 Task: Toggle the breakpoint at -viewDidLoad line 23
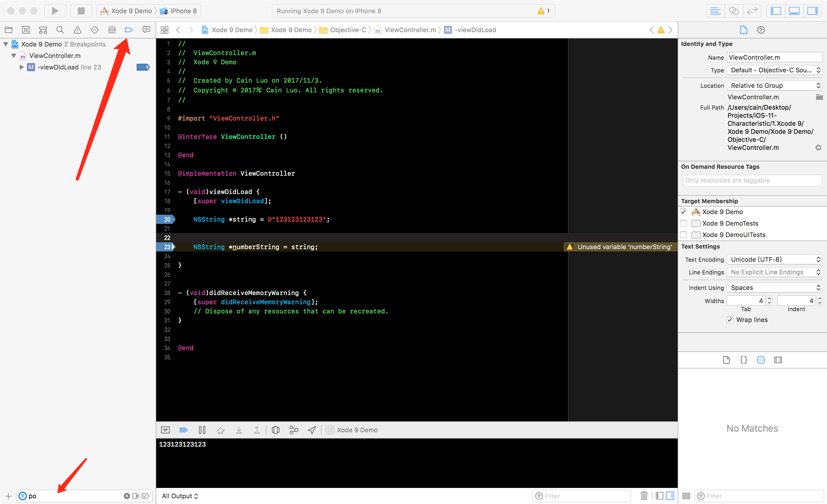pyautogui.click(x=143, y=67)
